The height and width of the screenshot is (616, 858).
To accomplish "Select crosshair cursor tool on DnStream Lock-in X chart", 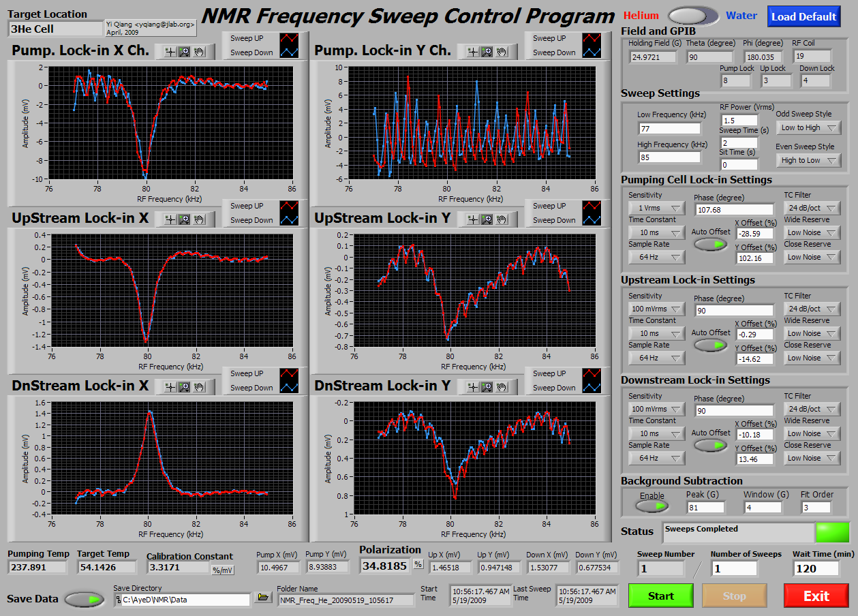I will click(170, 386).
